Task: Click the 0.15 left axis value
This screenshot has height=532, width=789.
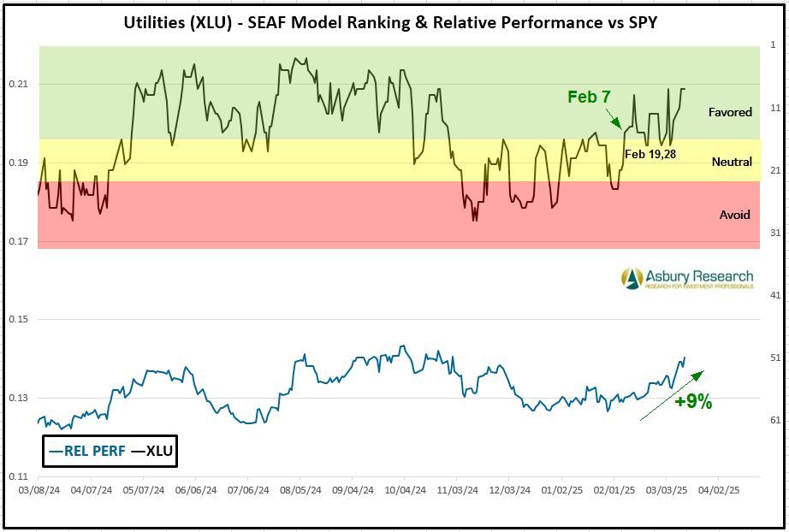Action: (x=17, y=319)
